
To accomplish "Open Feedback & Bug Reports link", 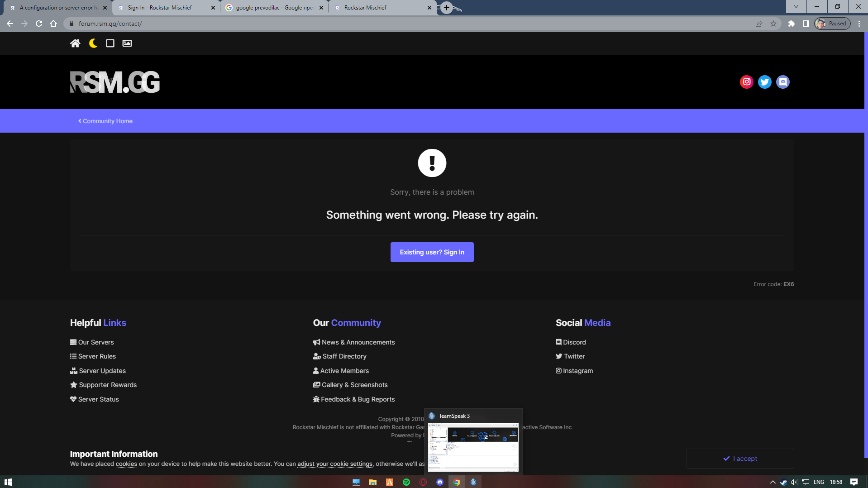I will click(x=354, y=399).
